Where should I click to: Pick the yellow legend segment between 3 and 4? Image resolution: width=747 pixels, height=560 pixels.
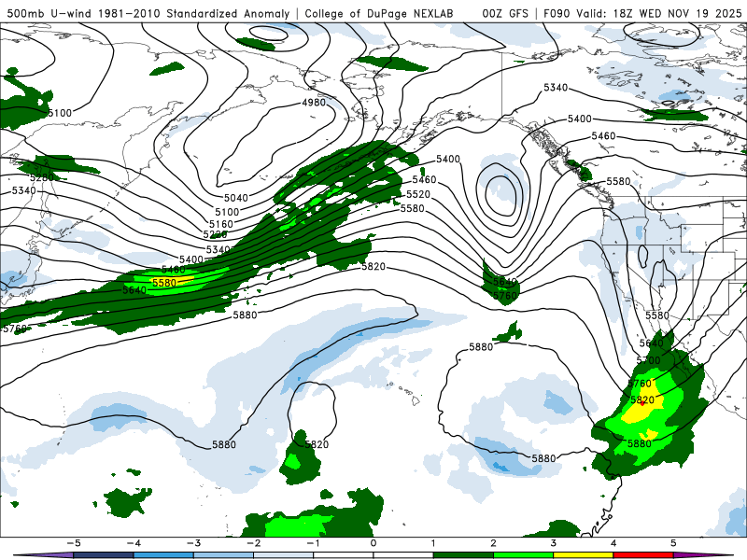click(583, 555)
